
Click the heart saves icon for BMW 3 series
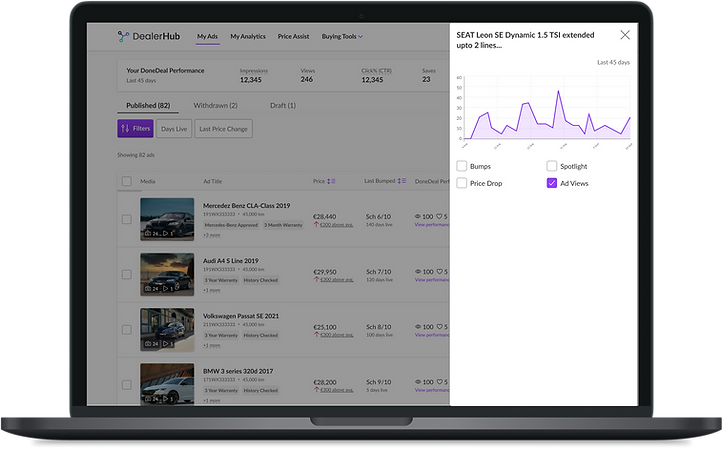pyautogui.click(x=439, y=382)
